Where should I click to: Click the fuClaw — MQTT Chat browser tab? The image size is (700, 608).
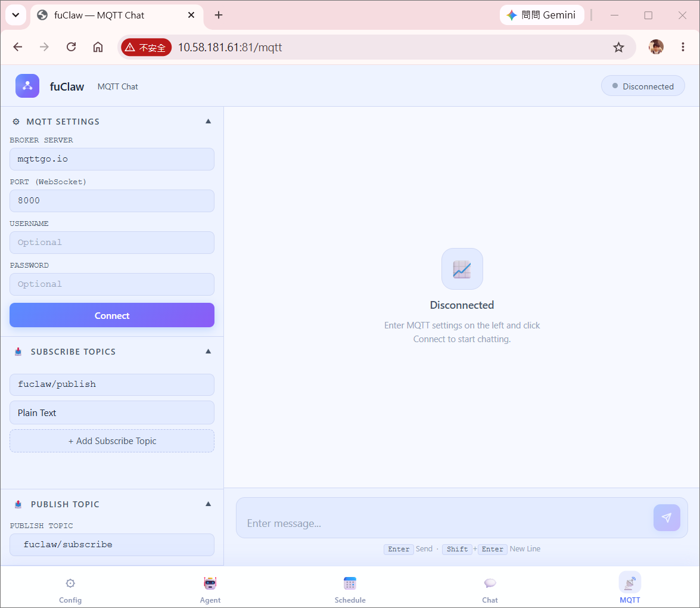[x=117, y=15]
